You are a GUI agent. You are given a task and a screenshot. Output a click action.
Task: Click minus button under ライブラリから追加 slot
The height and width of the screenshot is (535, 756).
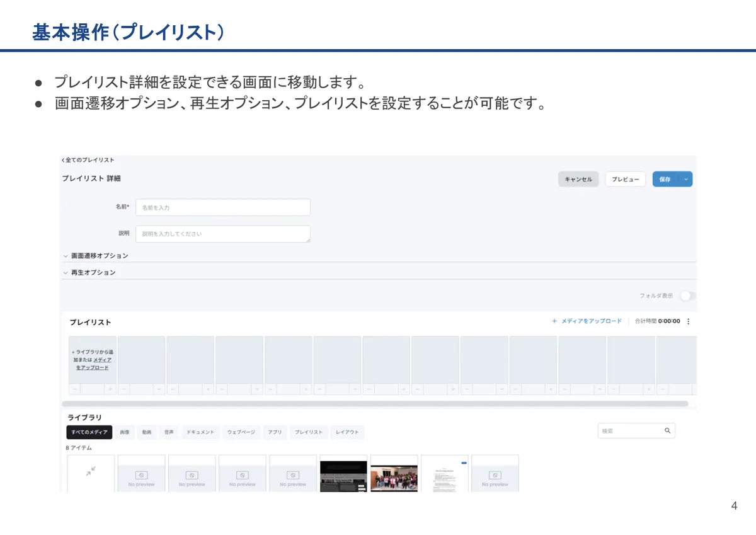[75, 389]
